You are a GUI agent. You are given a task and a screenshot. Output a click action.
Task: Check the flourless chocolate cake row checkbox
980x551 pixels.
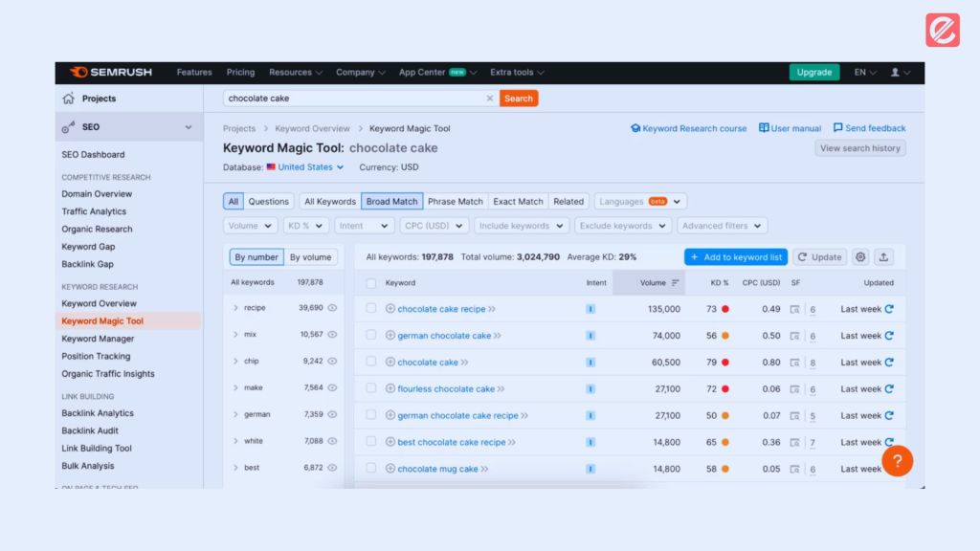[370, 388]
